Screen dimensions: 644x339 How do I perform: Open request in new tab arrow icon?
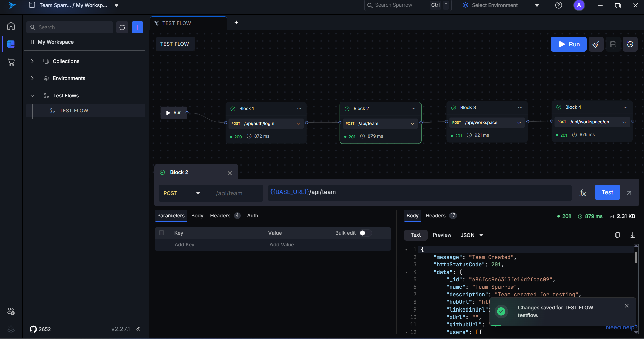click(x=629, y=193)
